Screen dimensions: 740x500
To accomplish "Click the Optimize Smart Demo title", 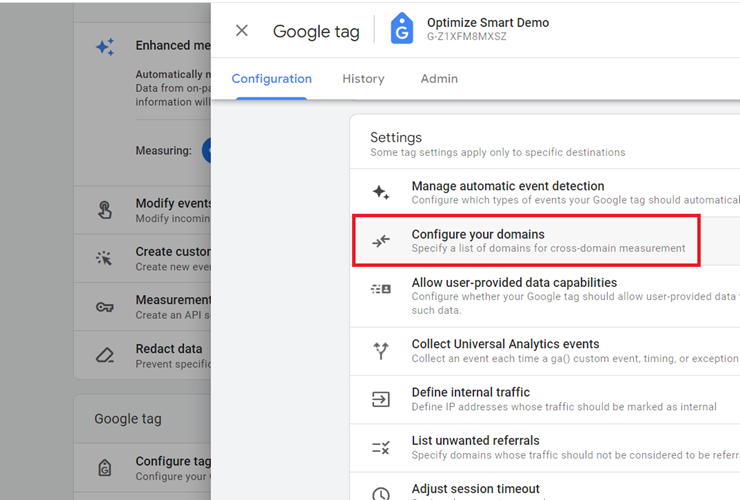I will [488, 23].
